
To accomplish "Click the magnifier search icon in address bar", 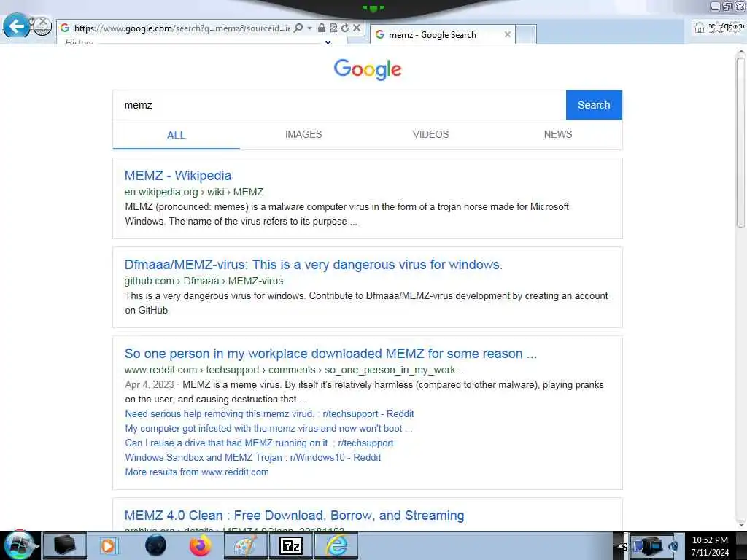I will click(x=298, y=28).
